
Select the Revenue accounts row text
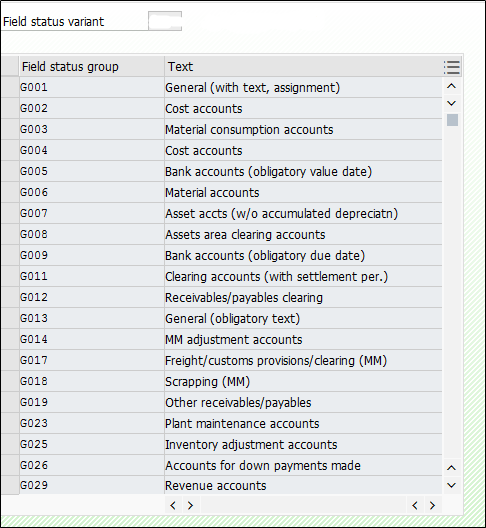[216, 486]
